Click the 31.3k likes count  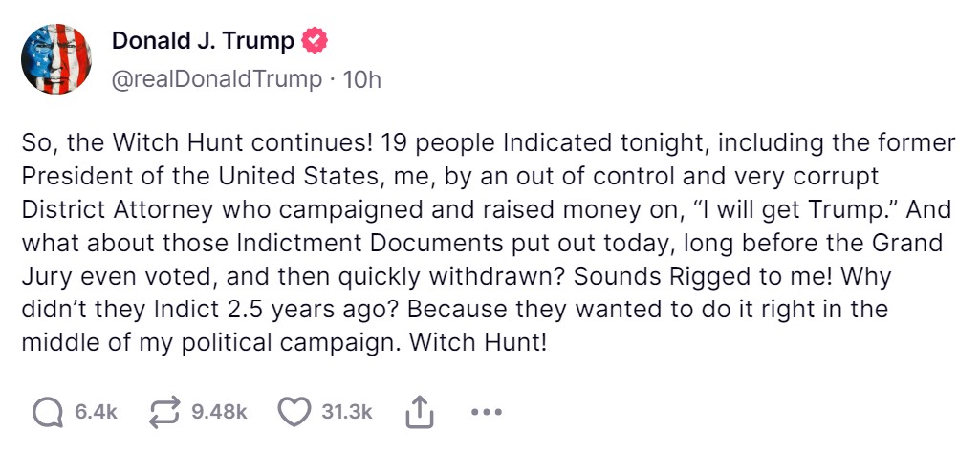point(346,412)
